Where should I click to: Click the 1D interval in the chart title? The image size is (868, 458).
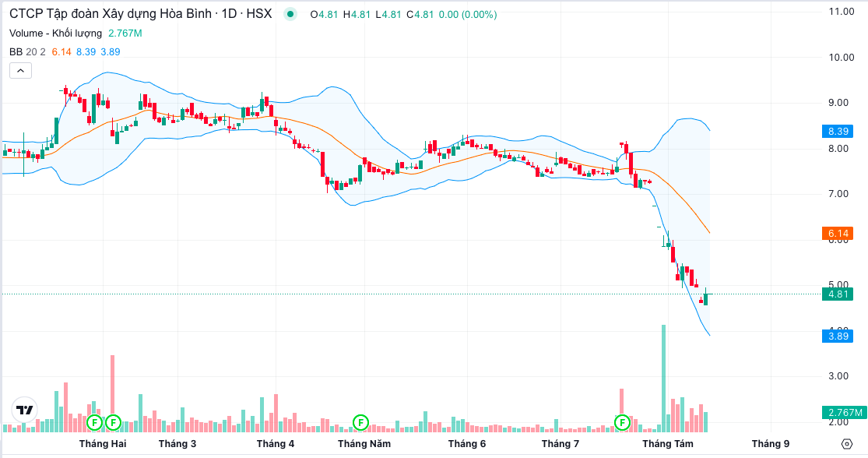[229, 14]
